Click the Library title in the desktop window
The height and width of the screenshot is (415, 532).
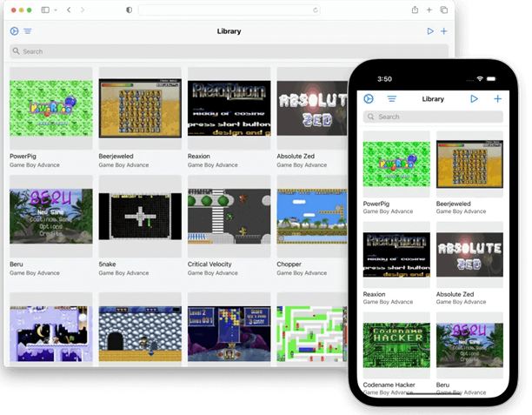pyautogui.click(x=229, y=31)
